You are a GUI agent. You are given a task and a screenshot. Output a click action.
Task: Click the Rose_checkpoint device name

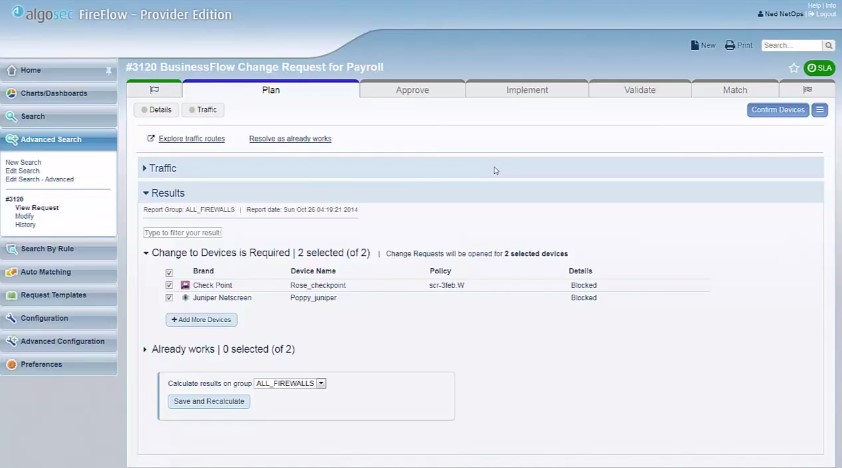(318, 286)
